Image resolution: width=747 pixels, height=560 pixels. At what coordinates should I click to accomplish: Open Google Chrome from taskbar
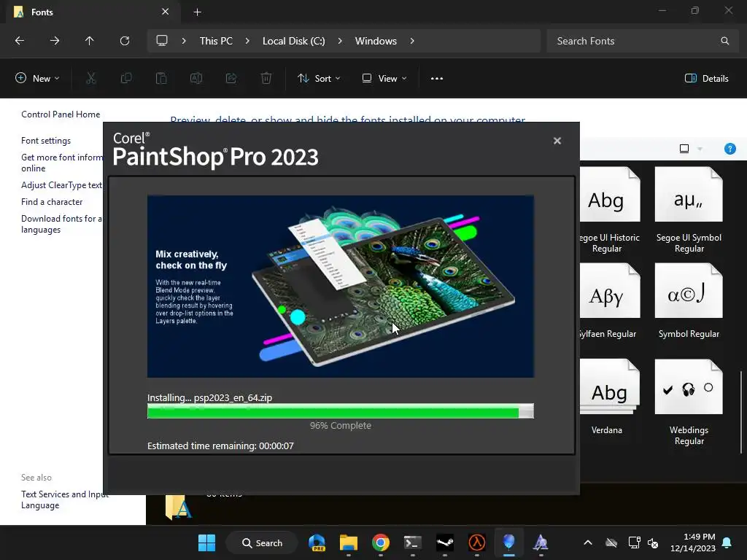click(x=380, y=542)
